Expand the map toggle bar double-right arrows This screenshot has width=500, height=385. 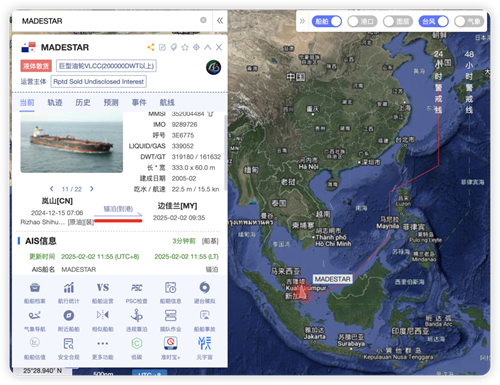point(302,21)
